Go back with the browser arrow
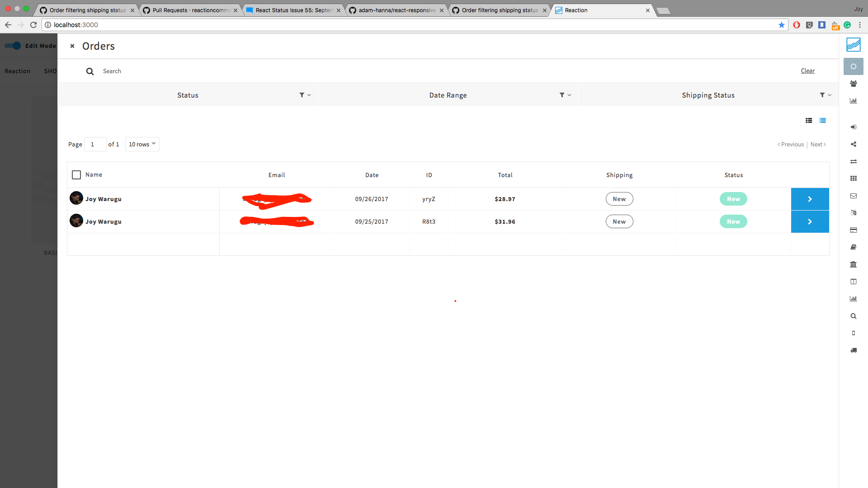The image size is (868, 488). tap(8, 25)
